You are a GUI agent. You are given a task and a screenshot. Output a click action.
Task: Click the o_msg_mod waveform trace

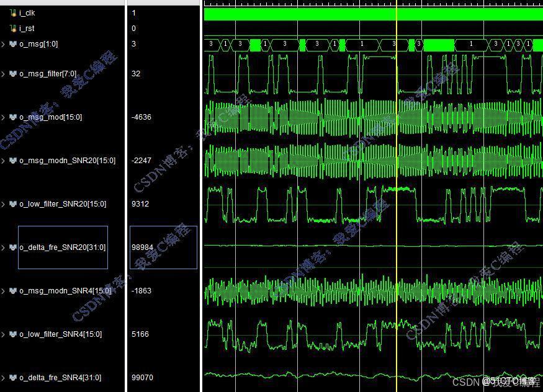pos(374,117)
